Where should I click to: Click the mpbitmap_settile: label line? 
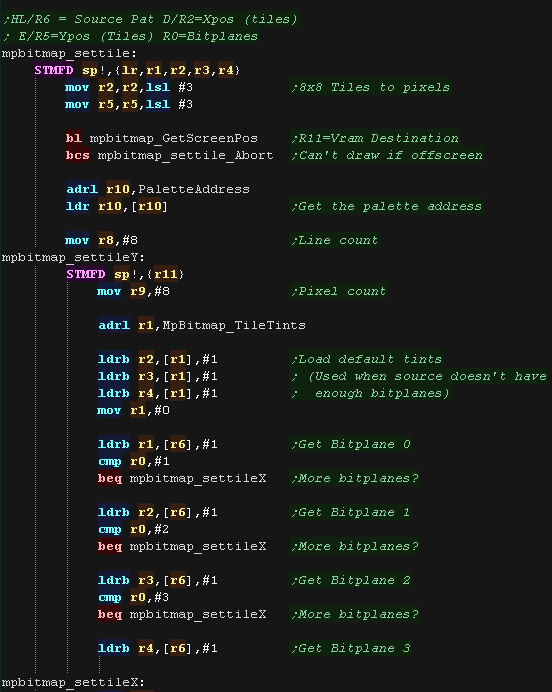pyautogui.click(x=69, y=53)
